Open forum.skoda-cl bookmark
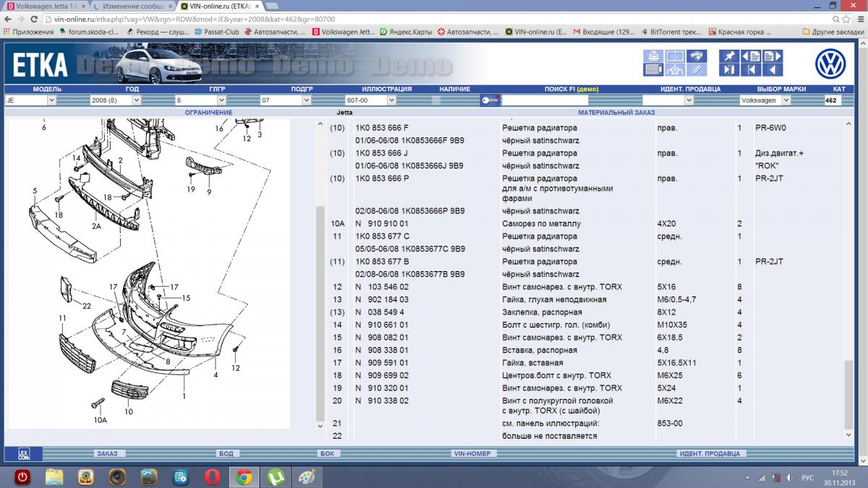Screen dimensions: 868x488 point(89,32)
